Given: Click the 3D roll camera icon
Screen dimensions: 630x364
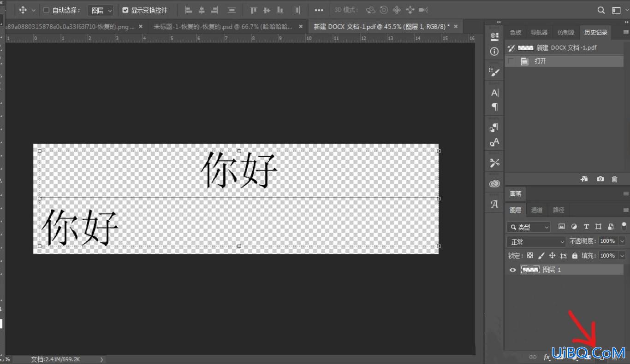Looking at the screenshot, I should [384, 10].
